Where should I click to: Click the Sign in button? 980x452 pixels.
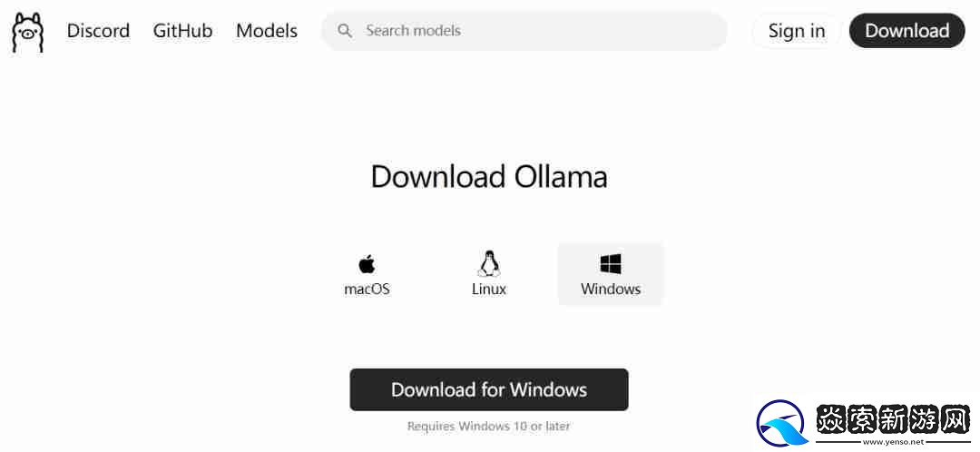click(x=797, y=31)
